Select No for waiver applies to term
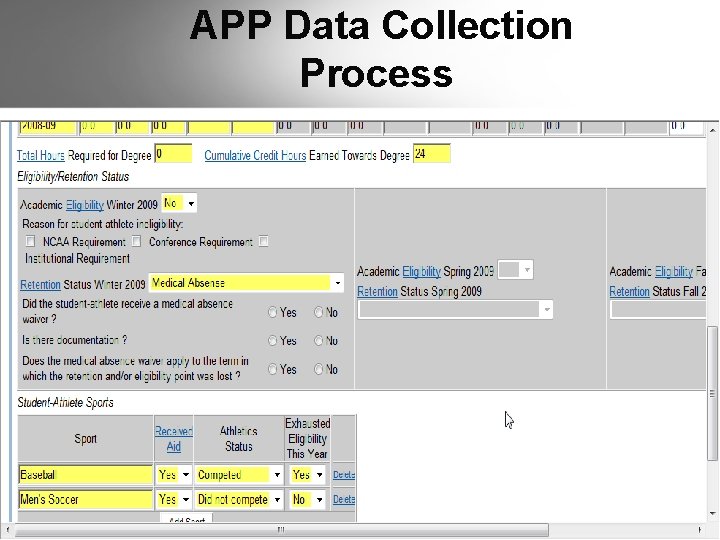 319,369
